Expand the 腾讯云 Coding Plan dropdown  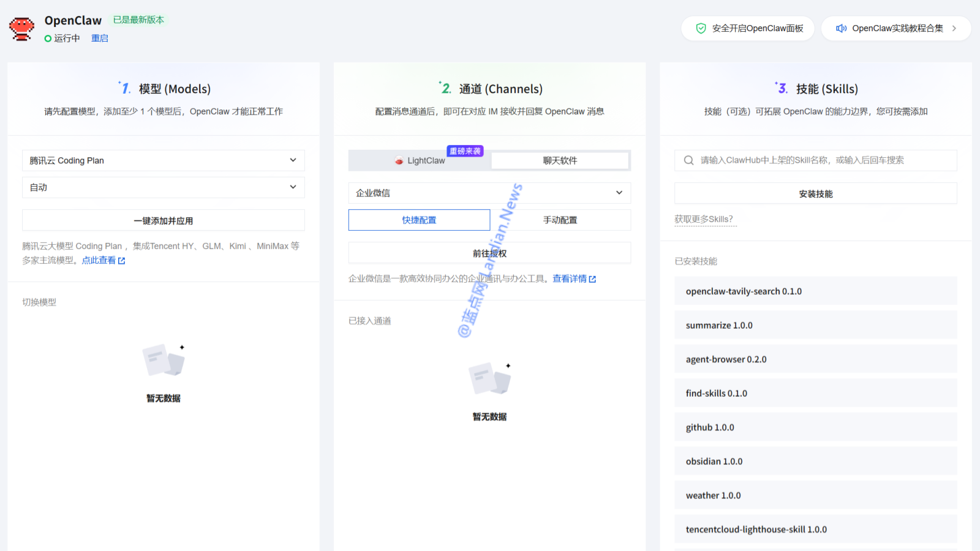[163, 160]
